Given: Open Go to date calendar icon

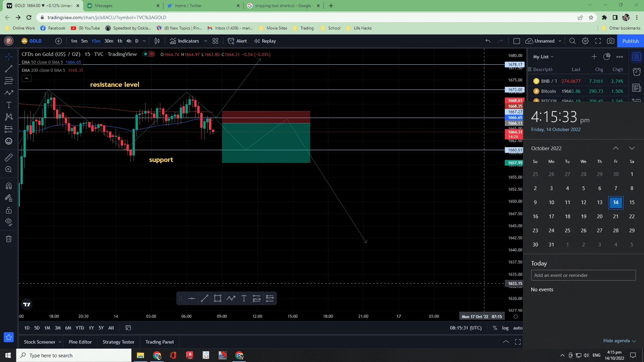Looking at the screenshot, I should 128,328.
